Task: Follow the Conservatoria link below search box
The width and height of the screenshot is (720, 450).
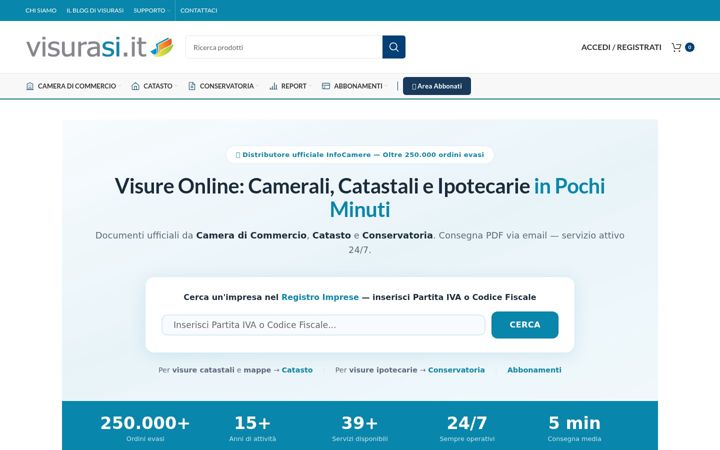Action: [x=456, y=370]
